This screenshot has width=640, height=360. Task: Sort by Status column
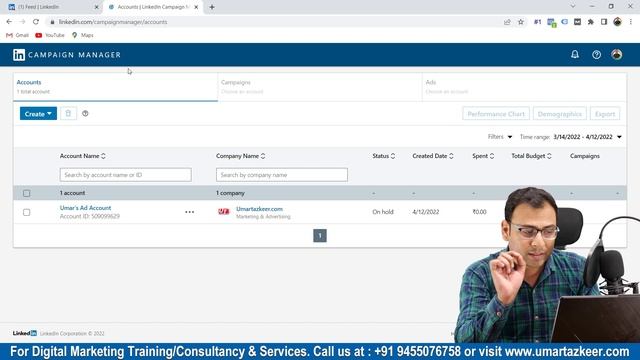coord(384,156)
